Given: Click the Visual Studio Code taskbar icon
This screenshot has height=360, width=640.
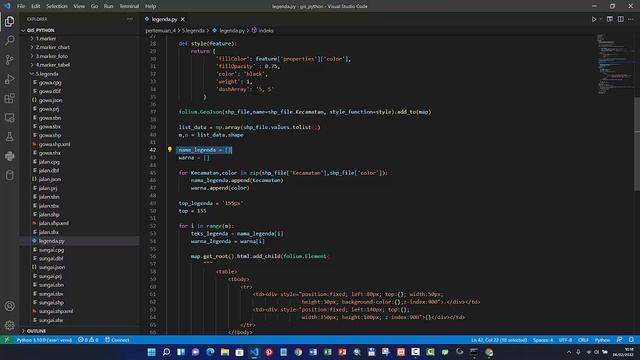Looking at the screenshot, I should pos(254,352).
